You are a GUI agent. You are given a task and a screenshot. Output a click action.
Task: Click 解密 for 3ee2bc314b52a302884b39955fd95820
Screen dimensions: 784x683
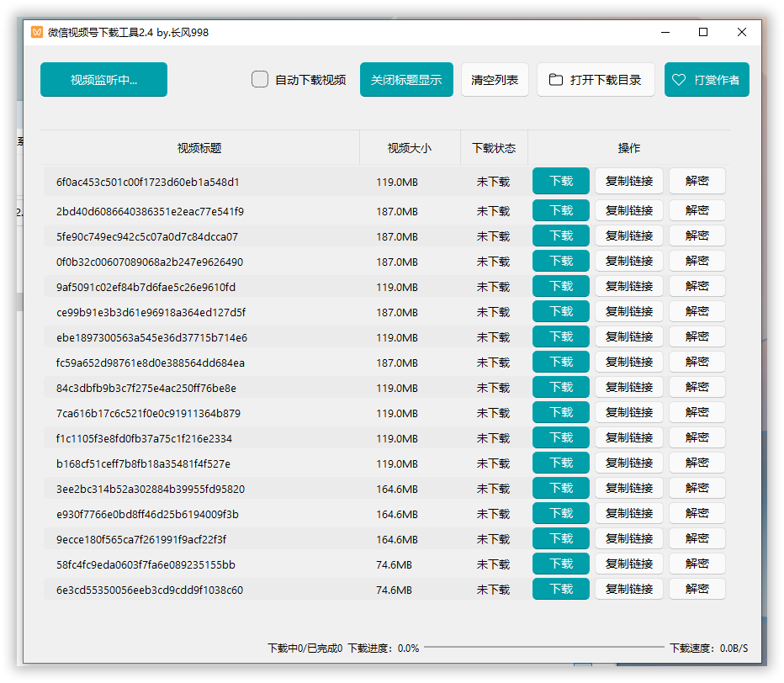[697, 488]
